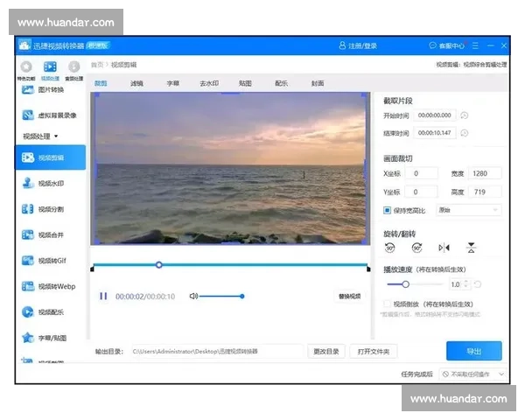Image resolution: width=525 pixels, height=420 pixels.
Task: Open 视频合并 tool in the sidebar
Action: (43, 234)
